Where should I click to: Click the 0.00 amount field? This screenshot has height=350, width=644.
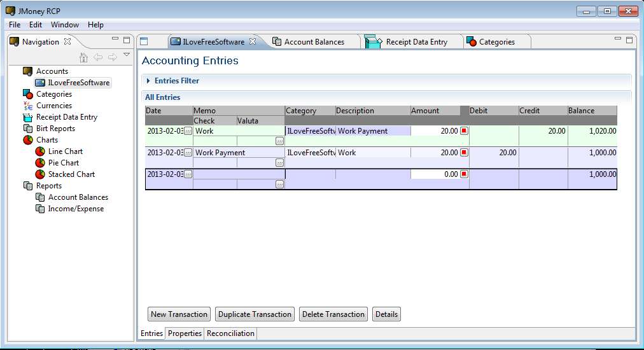[x=435, y=174]
